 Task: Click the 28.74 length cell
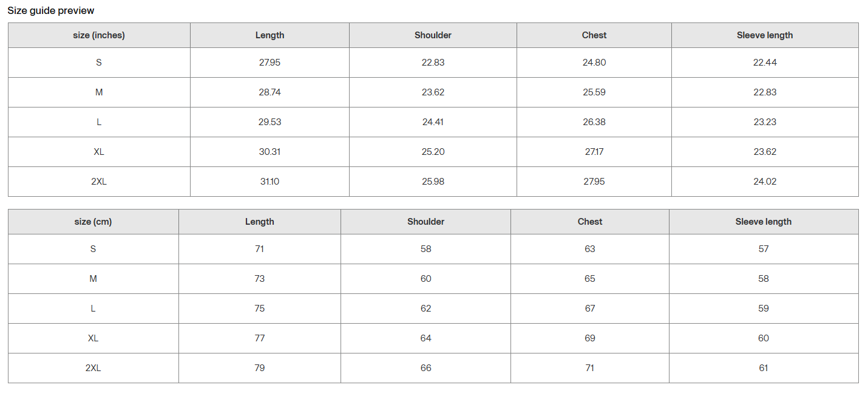[x=270, y=92]
